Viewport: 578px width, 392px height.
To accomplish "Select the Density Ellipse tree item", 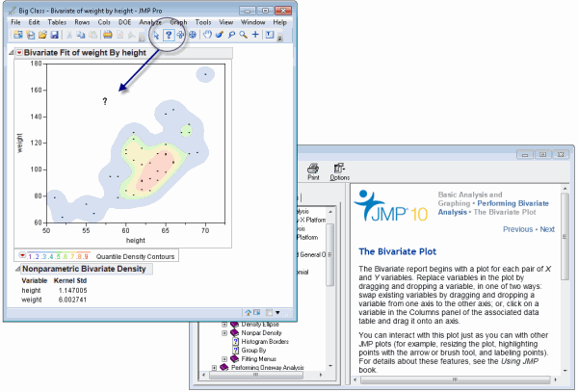I will click(260, 325).
